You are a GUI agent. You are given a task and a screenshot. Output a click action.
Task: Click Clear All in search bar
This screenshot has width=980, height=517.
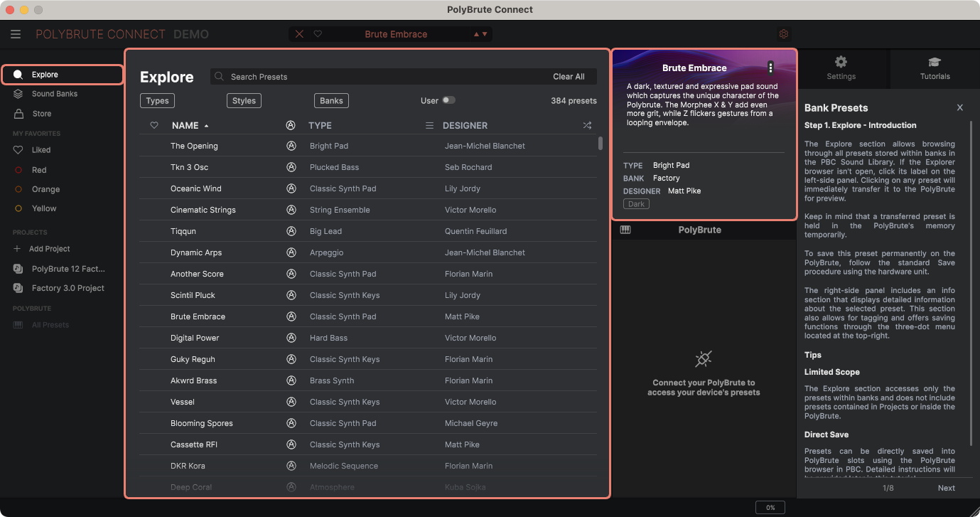pos(569,77)
